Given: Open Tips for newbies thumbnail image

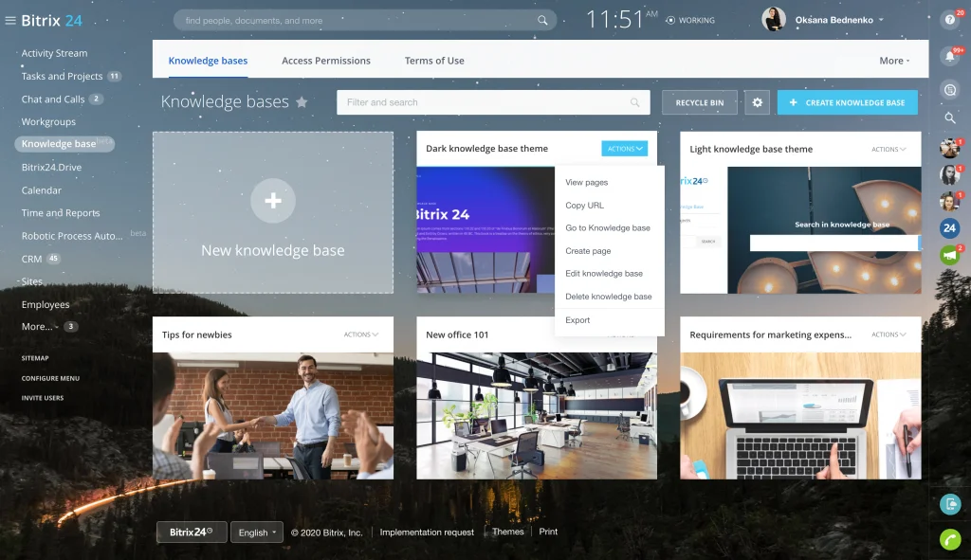Looking at the screenshot, I should 273,416.
